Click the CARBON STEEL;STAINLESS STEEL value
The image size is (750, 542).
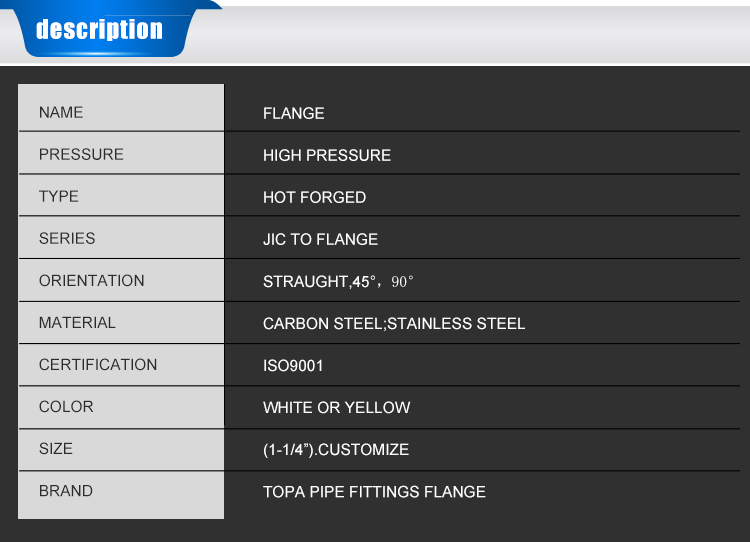tap(393, 323)
